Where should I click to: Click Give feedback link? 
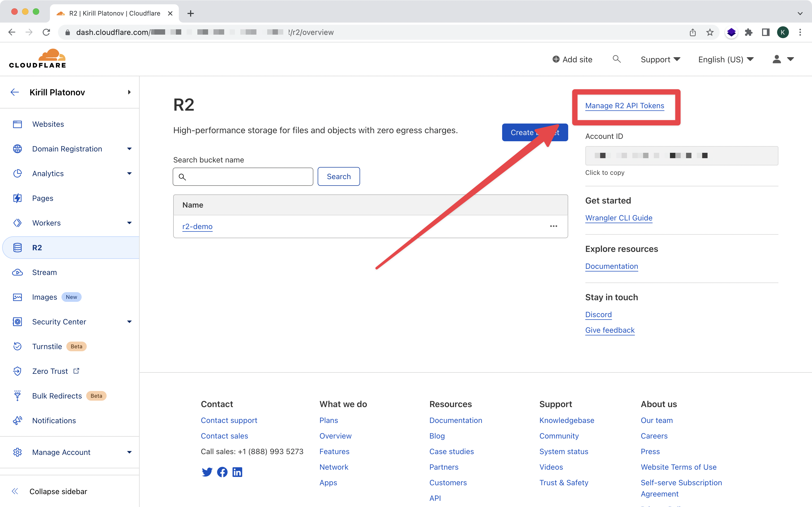[610, 330]
